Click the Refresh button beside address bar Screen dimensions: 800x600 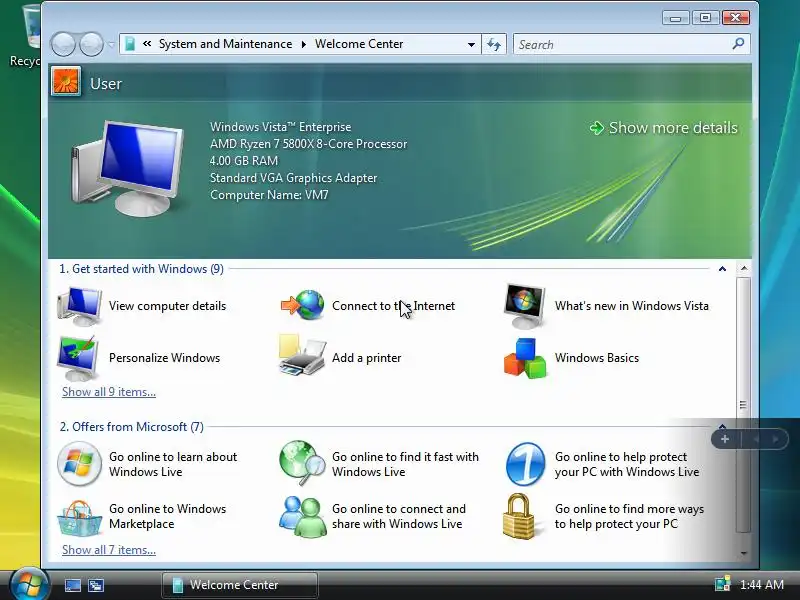[x=494, y=44]
